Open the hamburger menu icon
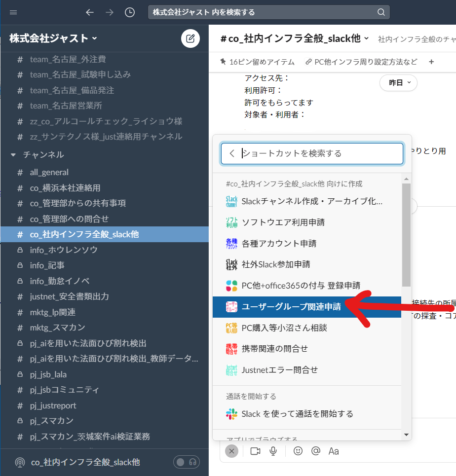This screenshot has width=456, height=476. 13,12
